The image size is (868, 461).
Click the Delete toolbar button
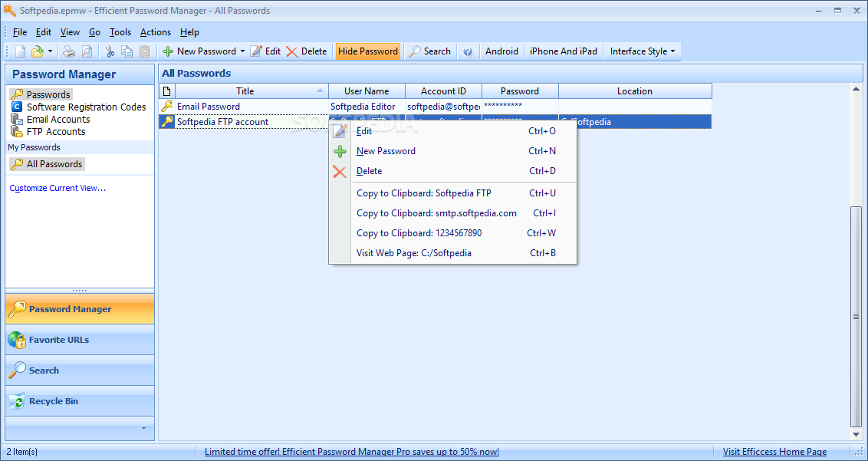pos(307,51)
